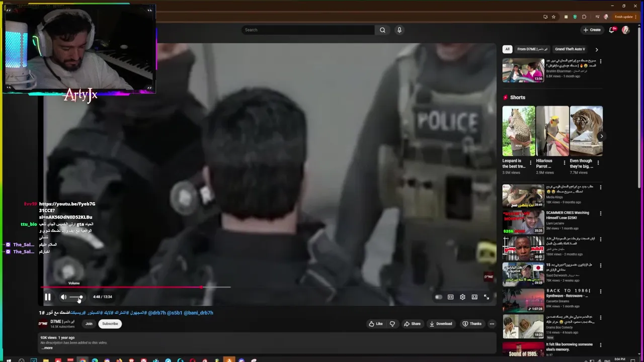This screenshot has height=362, width=644.
Task: Open more actions three-dot menu under video
Action: [492, 324]
